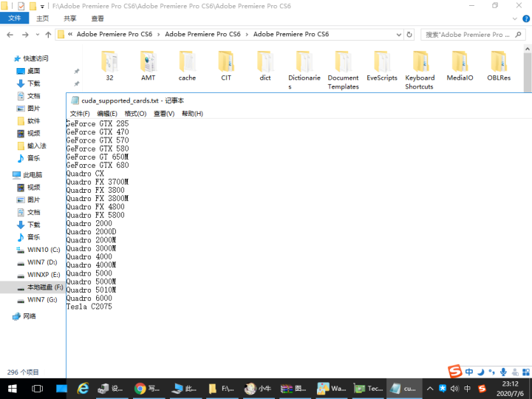Expand the address bar history dropdown

click(x=399, y=35)
